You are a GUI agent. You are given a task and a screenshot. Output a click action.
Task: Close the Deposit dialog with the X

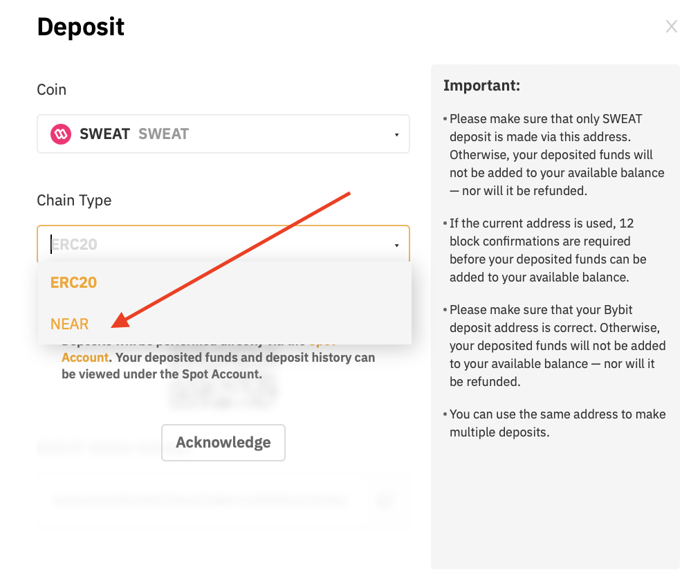tap(671, 26)
